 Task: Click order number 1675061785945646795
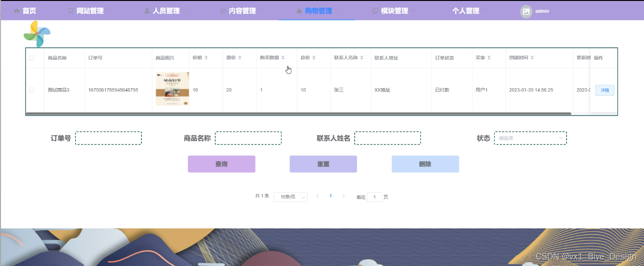[113, 90]
